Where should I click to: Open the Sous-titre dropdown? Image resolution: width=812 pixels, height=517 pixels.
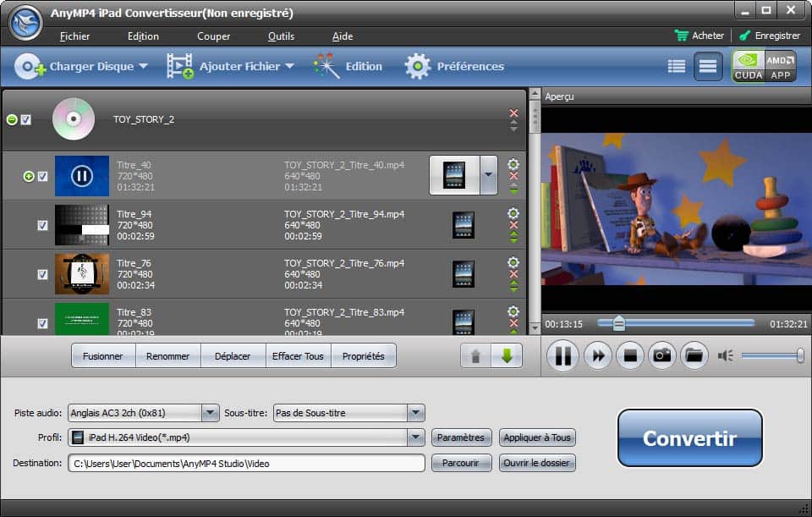point(415,413)
